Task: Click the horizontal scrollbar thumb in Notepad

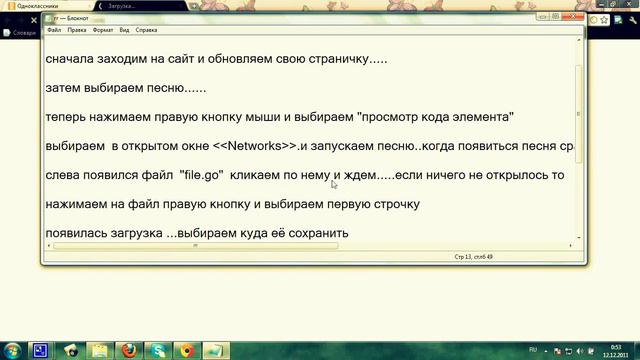Action: coord(196,246)
